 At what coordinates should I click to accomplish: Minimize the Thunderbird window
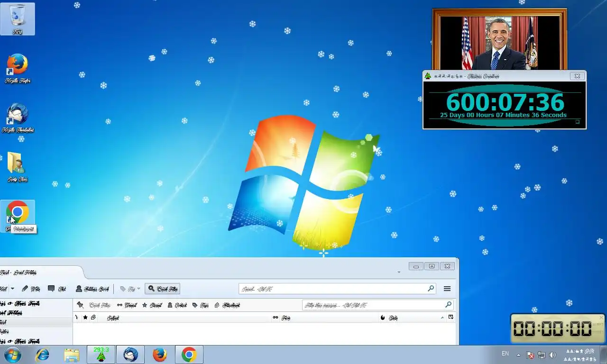click(x=416, y=266)
